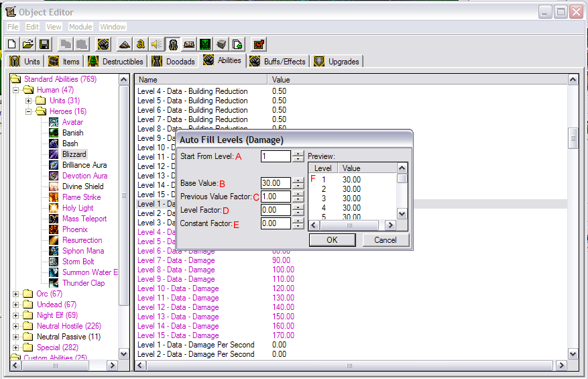The width and height of the screenshot is (588, 379).
Task: Select the Phoenix ability icon
Action: [54, 229]
